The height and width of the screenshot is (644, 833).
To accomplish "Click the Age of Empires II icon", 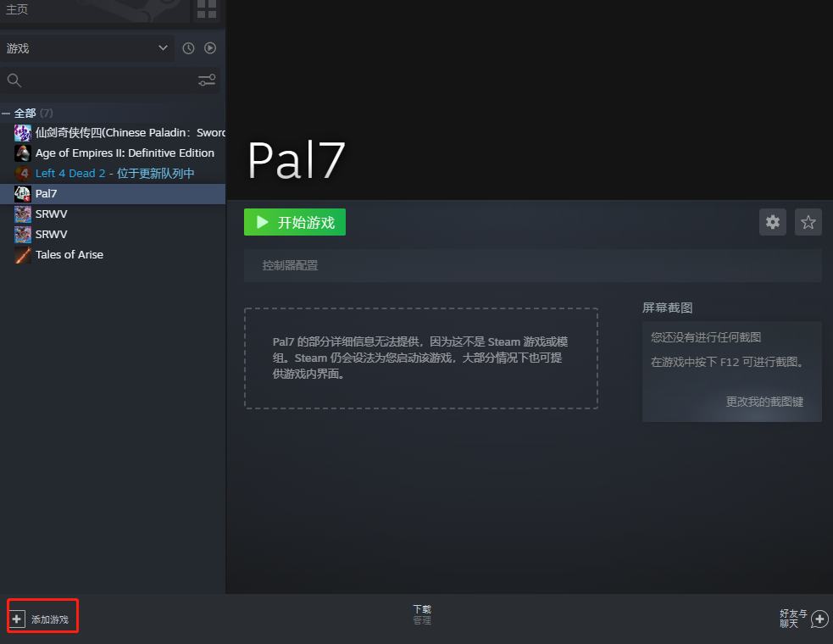I will click(x=23, y=153).
